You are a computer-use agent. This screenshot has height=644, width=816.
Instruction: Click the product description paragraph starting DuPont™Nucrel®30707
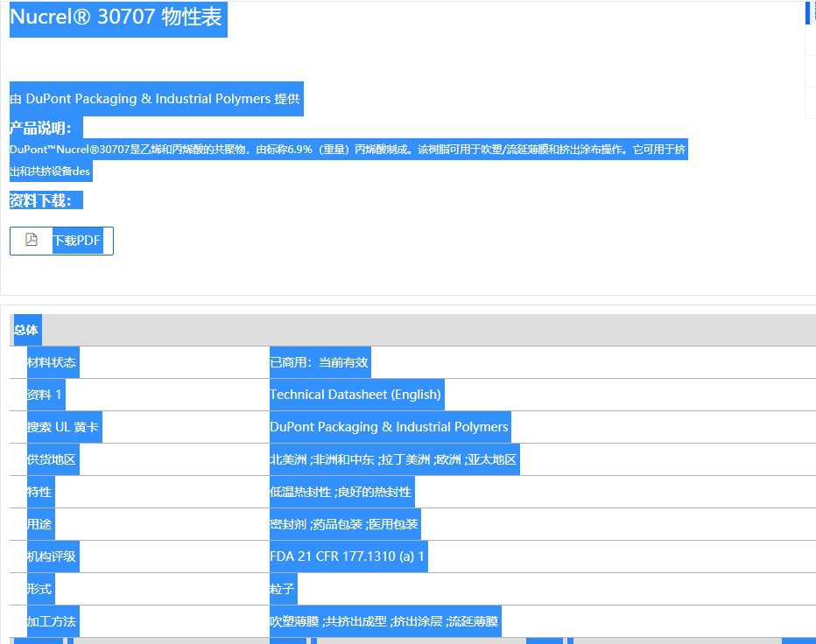tap(348, 160)
